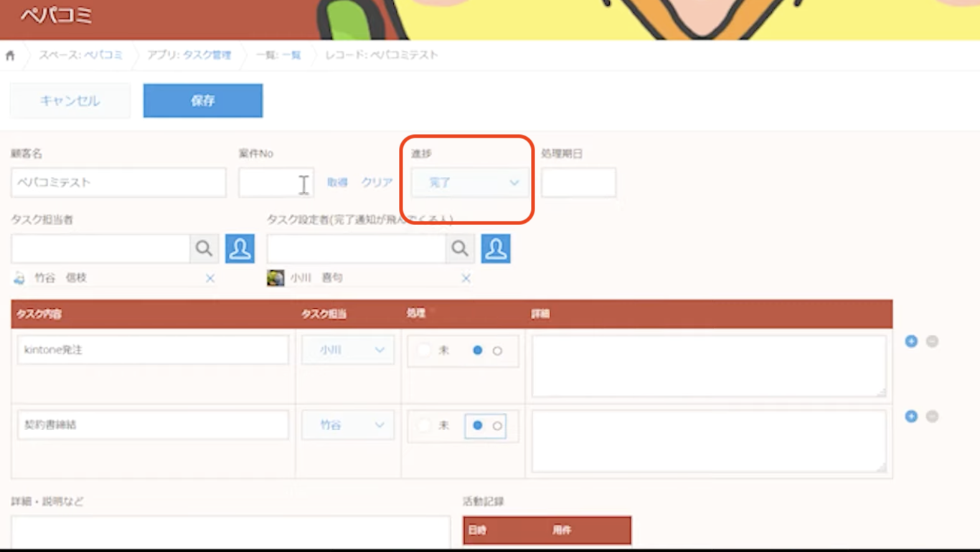The width and height of the screenshot is (980, 552).
Task: Open user picker icon for タスク担当者
Action: click(240, 249)
